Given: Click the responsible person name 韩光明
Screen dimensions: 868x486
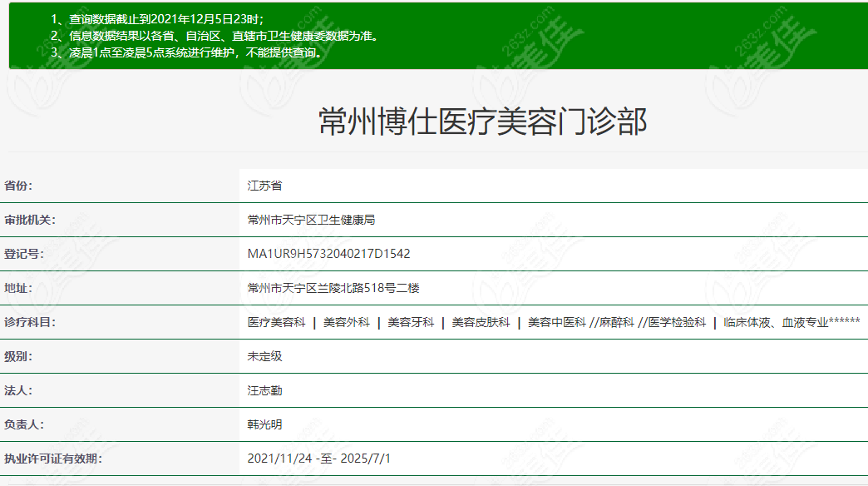Looking at the screenshot, I should click(264, 424).
